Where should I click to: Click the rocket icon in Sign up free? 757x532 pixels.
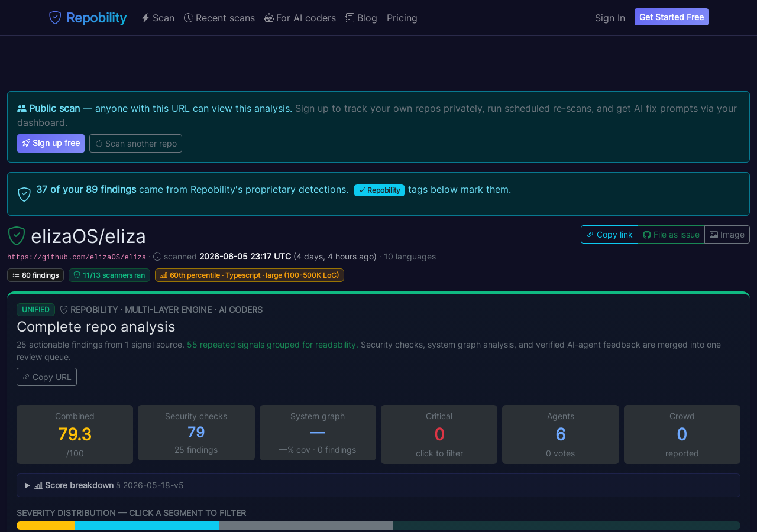(x=26, y=143)
